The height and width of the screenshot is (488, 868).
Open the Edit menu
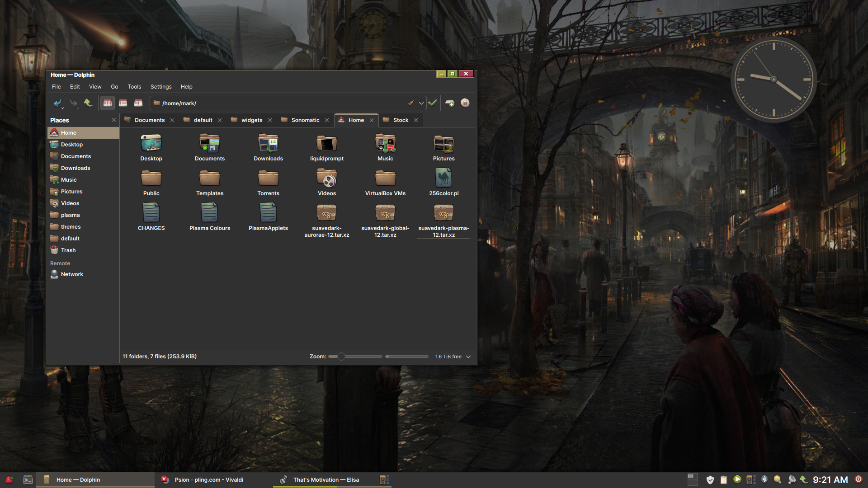point(75,87)
